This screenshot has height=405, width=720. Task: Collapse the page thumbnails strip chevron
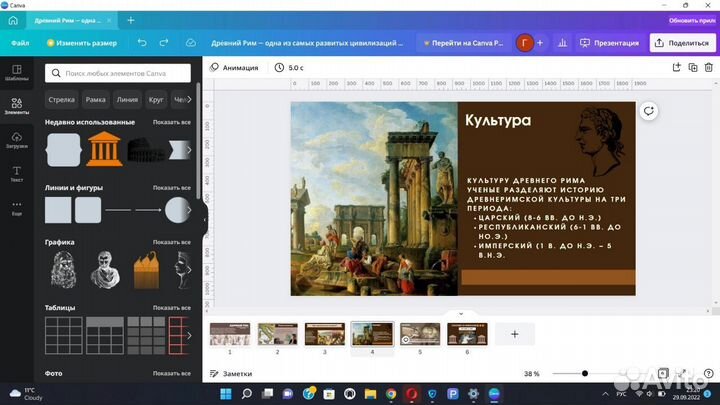click(x=461, y=313)
